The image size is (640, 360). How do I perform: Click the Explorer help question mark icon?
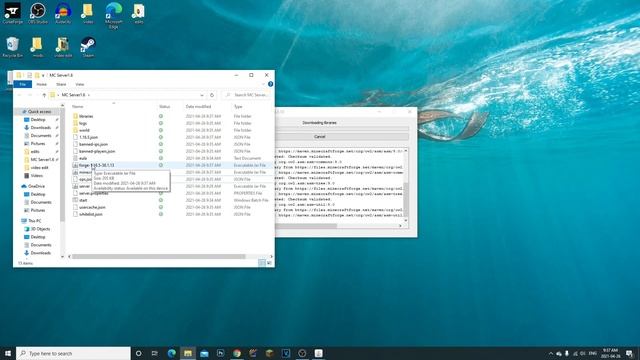click(270, 84)
